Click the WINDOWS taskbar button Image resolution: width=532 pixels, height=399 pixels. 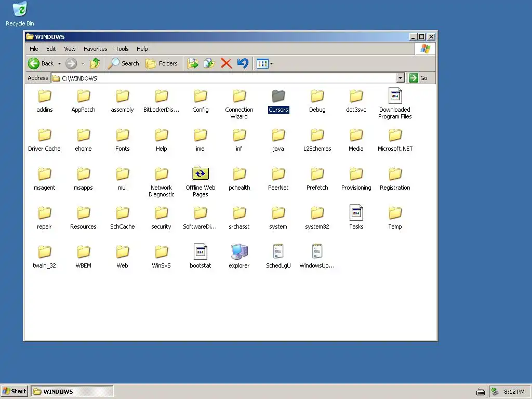pos(72,391)
